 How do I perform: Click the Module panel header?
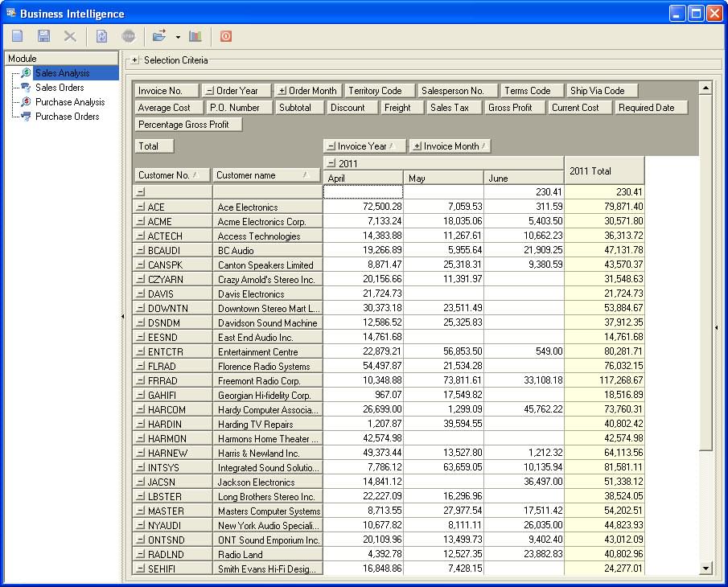point(61,59)
